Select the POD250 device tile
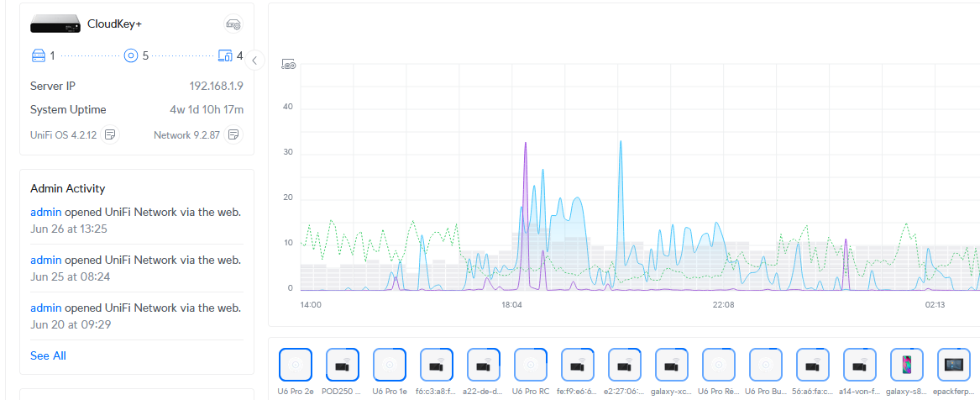Viewport: 980px width, 400px height. click(343, 365)
